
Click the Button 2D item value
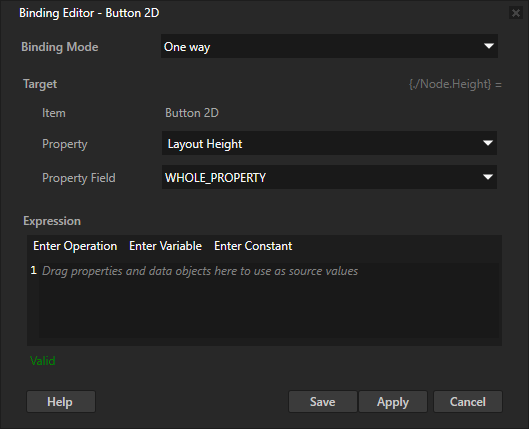click(192, 113)
